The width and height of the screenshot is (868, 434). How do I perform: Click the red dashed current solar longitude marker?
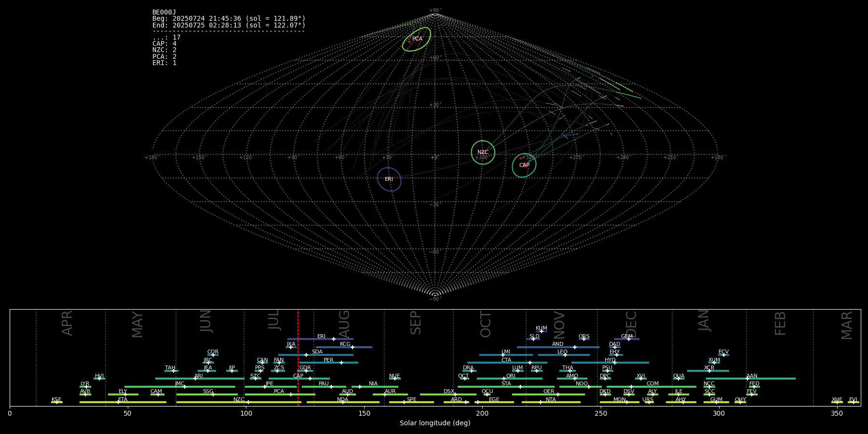click(298, 357)
